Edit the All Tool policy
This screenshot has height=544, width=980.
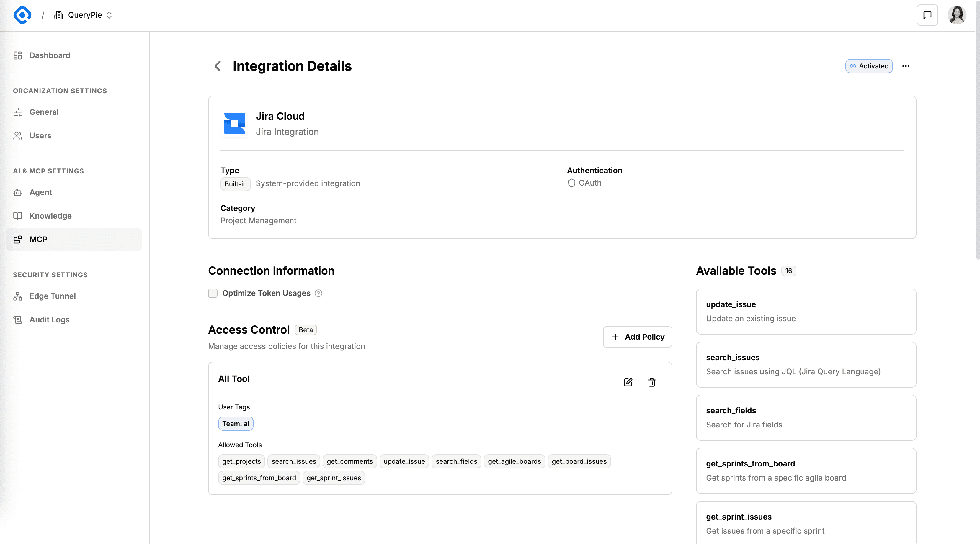pyautogui.click(x=628, y=382)
